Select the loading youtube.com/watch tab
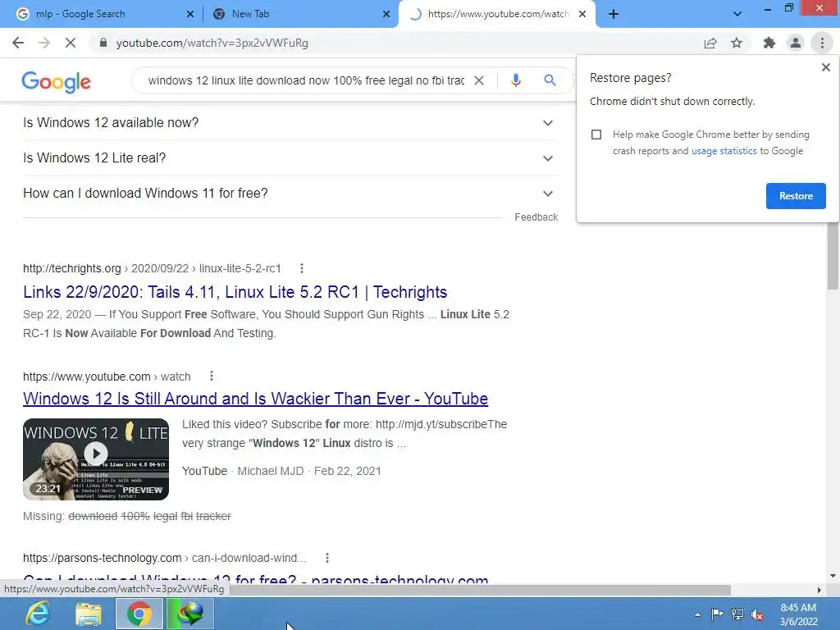The height and width of the screenshot is (630, 840). click(x=497, y=14)
